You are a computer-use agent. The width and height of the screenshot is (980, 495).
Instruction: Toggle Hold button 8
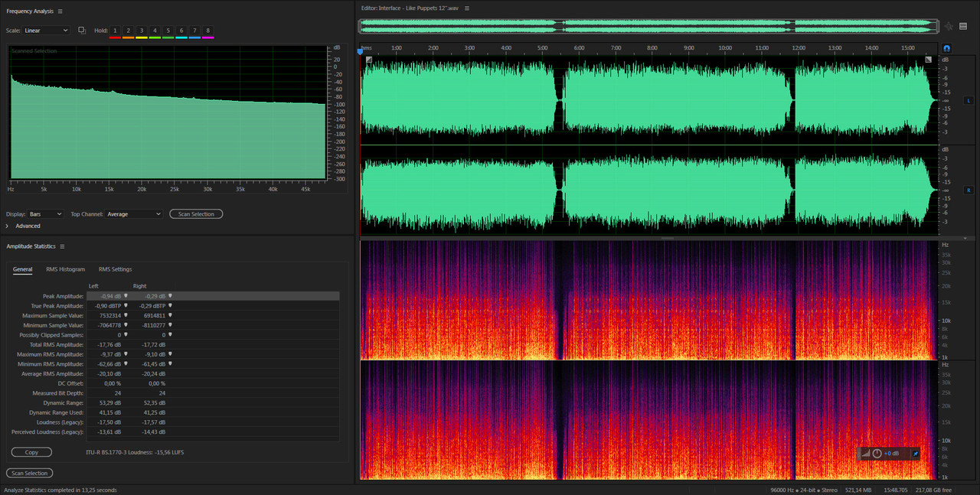[x=207, y=31]
